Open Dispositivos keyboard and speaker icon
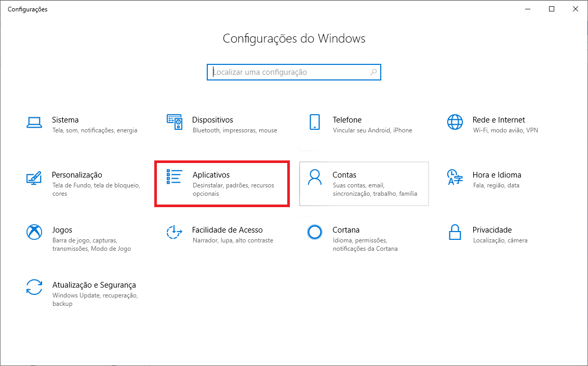Screen dimensions: 588x366 click(175, 123)
